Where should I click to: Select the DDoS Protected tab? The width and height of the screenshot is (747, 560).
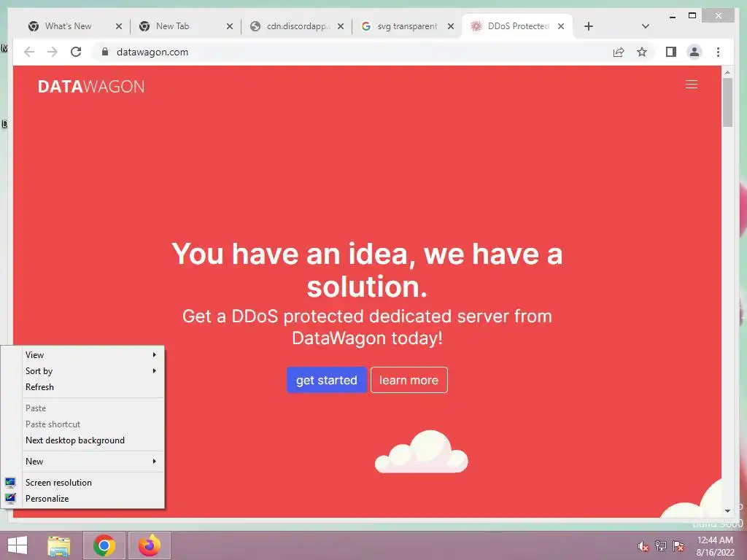[518, 26]
